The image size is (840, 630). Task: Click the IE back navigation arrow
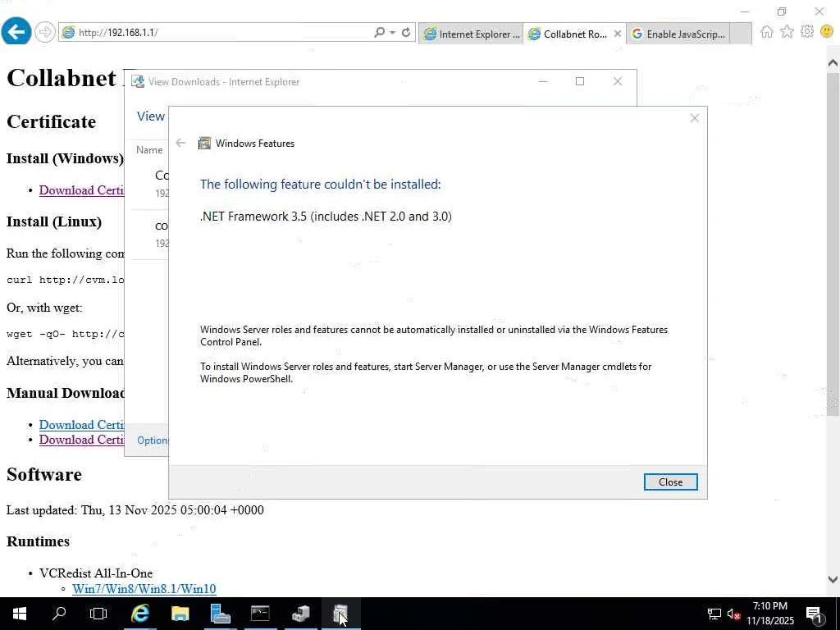[x=16, y=32]
